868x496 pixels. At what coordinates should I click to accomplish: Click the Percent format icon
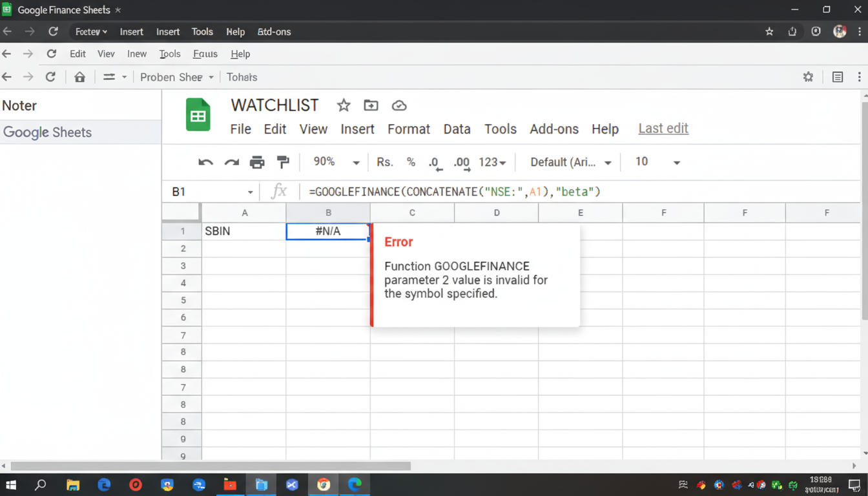coord(411,162)
